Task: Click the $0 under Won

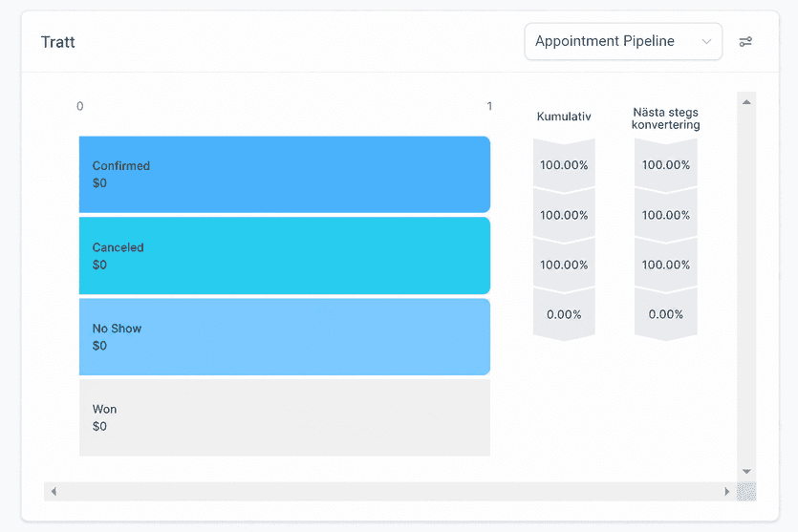Action: point(99,426)
